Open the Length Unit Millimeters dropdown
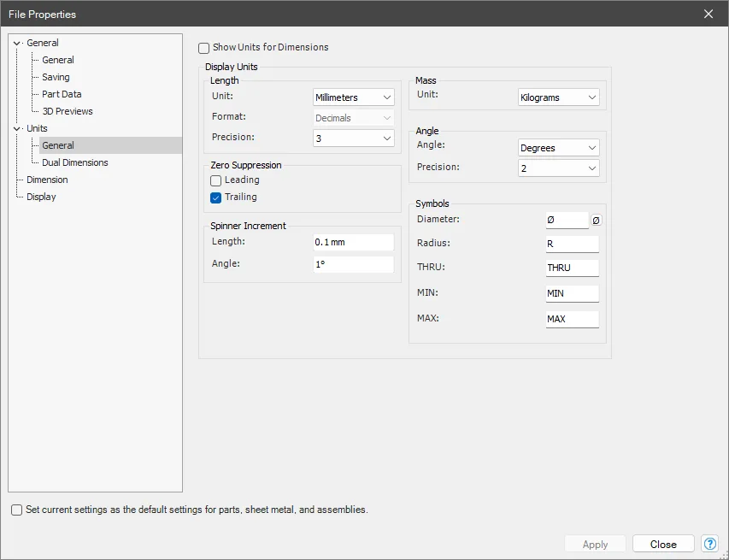 click(x=353, y=97)
